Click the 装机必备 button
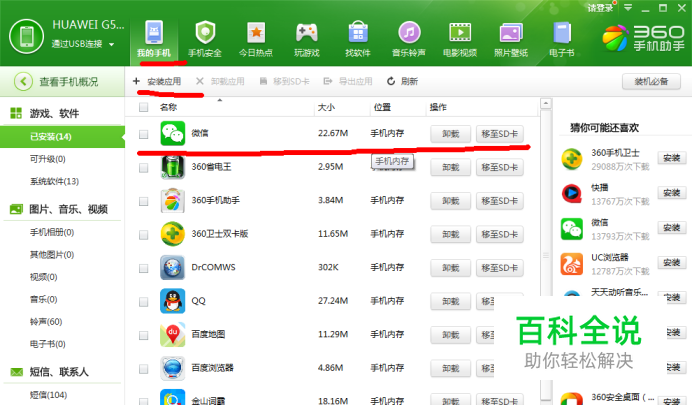 click(x=651, y=82)
